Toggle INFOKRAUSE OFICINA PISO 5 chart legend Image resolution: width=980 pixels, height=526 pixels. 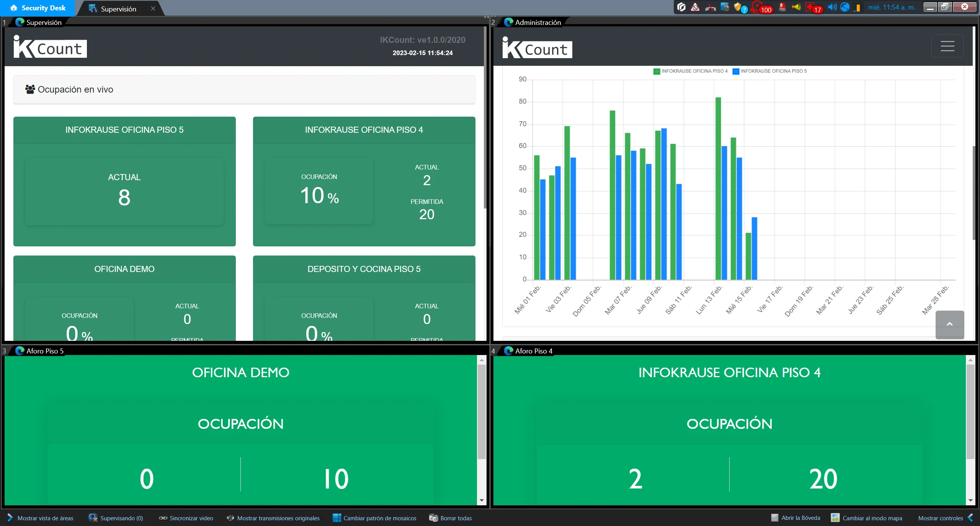click(769, 71)
